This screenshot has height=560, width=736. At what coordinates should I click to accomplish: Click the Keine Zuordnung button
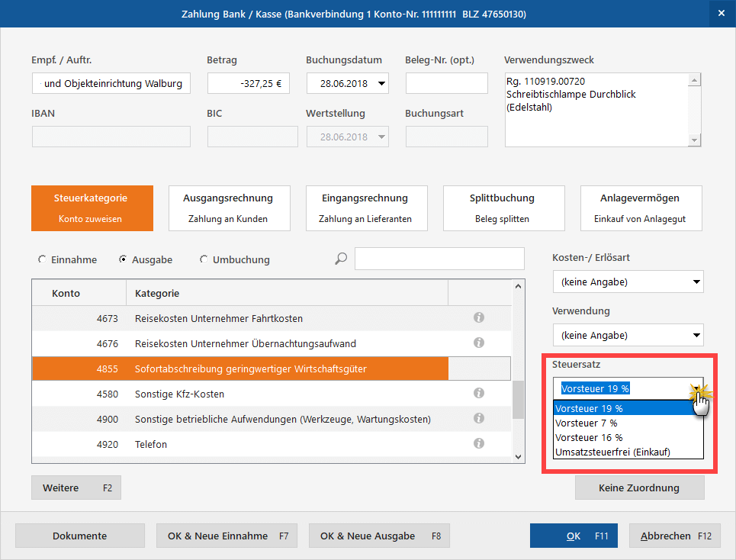[639, 488]
